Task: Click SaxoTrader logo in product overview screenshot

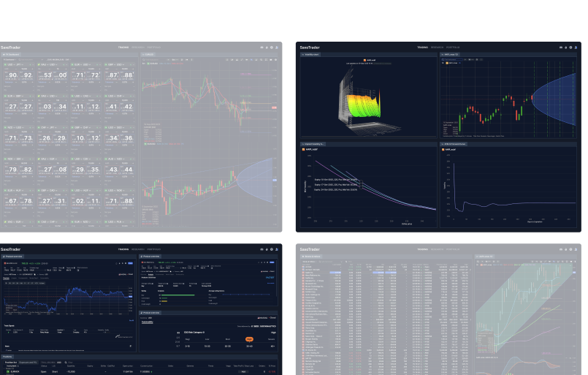Action: 10,249
